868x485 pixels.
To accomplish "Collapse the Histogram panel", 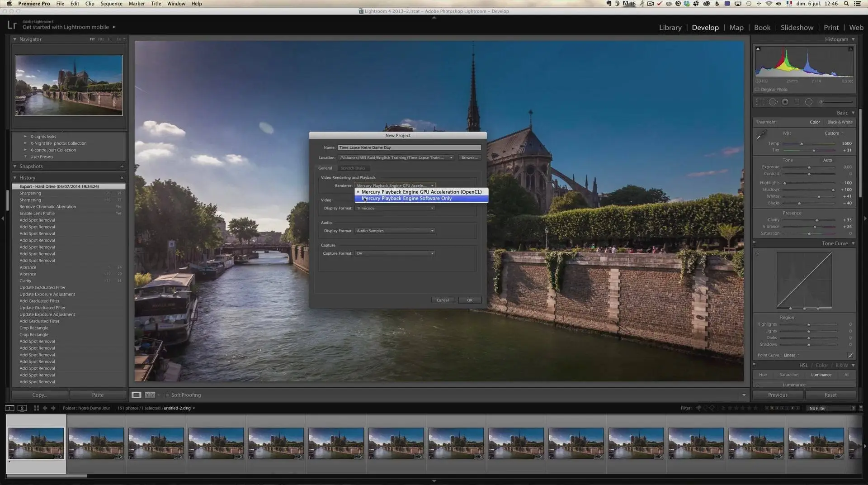I will click(853, 39).
